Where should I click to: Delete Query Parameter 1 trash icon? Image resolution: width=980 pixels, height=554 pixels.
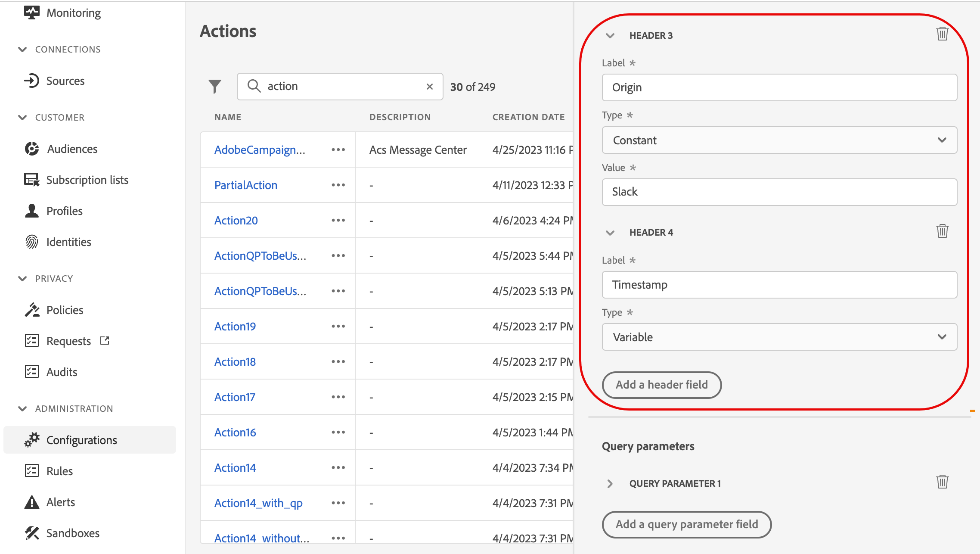click(942, 482)
